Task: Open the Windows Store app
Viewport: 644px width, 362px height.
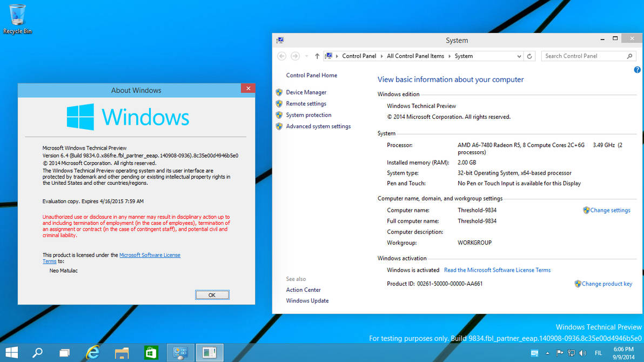Action: click(151, 353)
